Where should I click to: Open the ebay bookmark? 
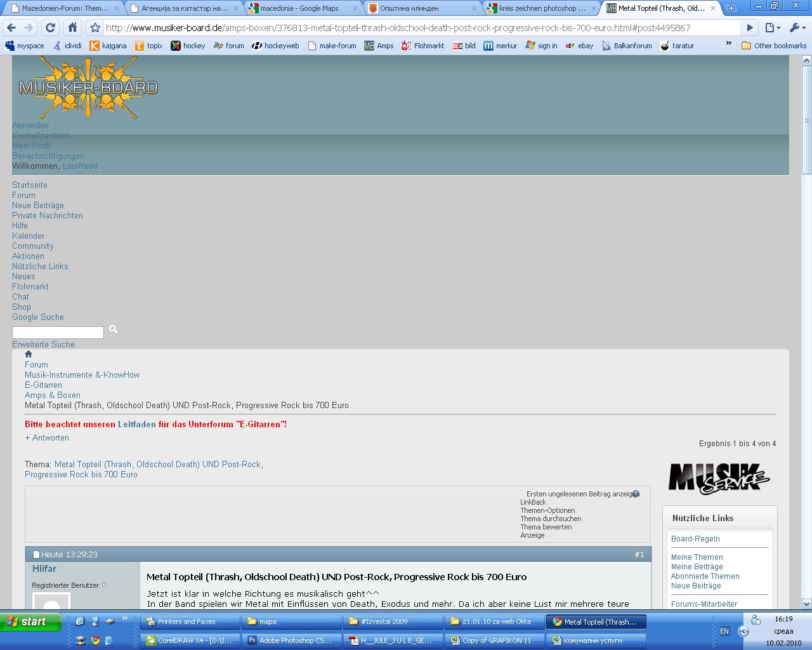(x=579, y=46)
